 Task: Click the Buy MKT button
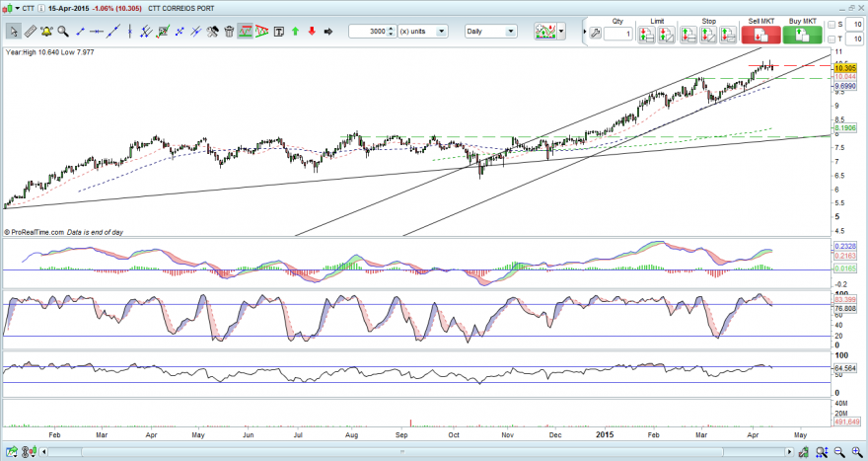click(x=802, y=35)
